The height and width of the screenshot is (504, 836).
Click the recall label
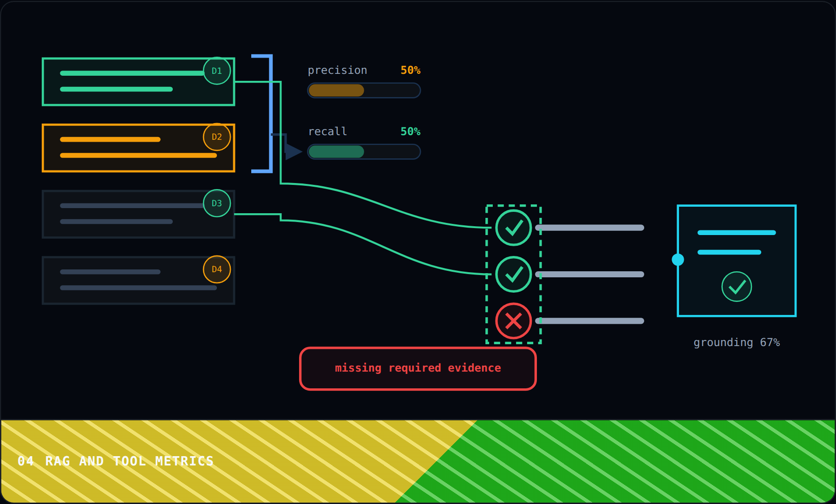click(328, 131)
